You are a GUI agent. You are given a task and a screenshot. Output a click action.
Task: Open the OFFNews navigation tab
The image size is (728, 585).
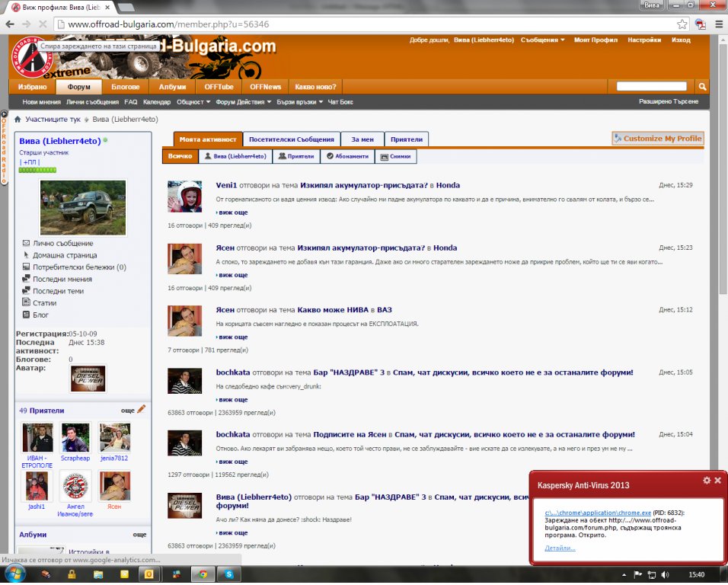(265, 87)
